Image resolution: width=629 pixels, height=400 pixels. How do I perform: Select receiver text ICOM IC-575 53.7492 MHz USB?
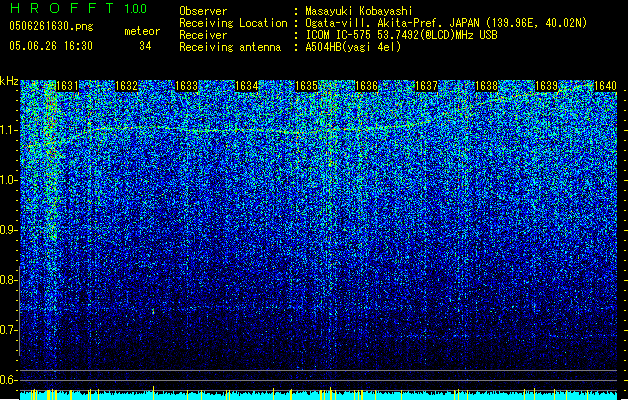coord(401,35)
